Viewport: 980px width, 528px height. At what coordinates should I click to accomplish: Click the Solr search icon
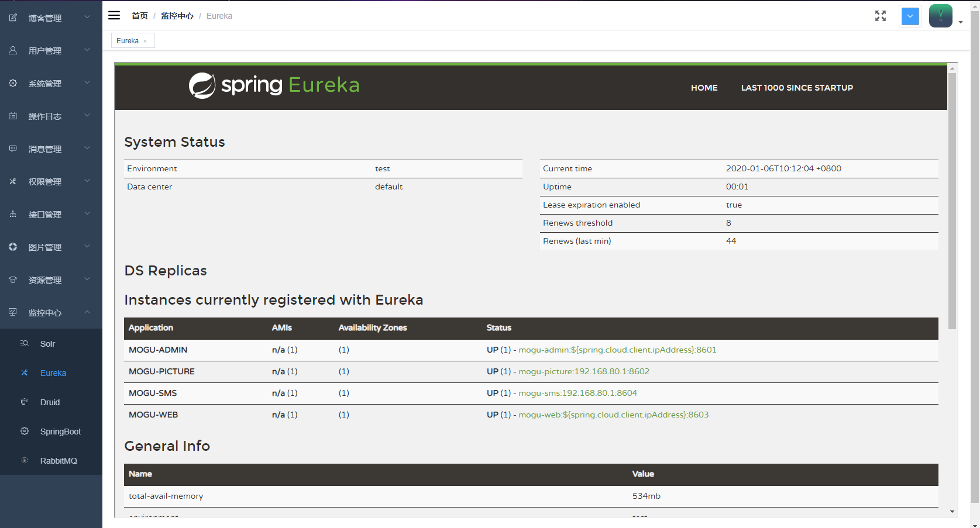[x=25, y=344]
